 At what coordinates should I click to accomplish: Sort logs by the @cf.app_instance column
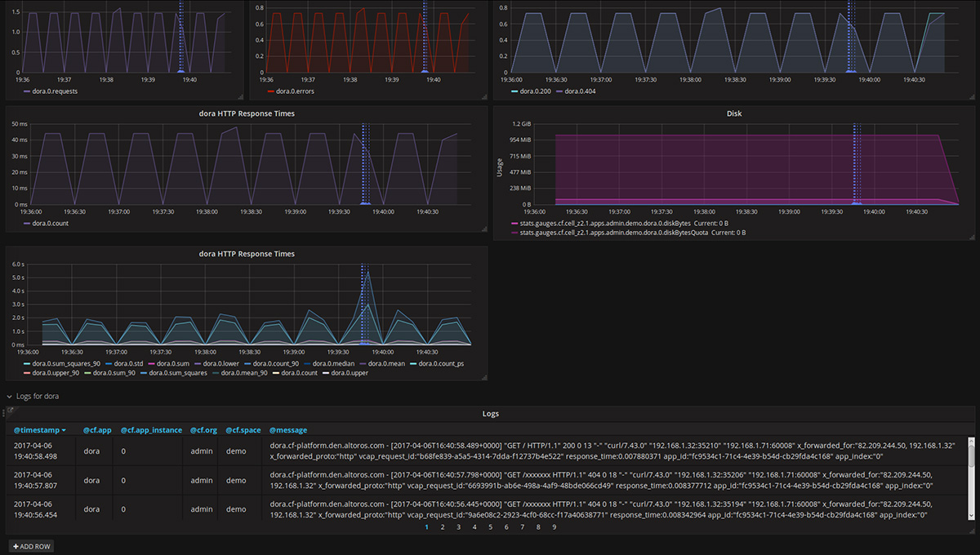[x=151, y=430]
